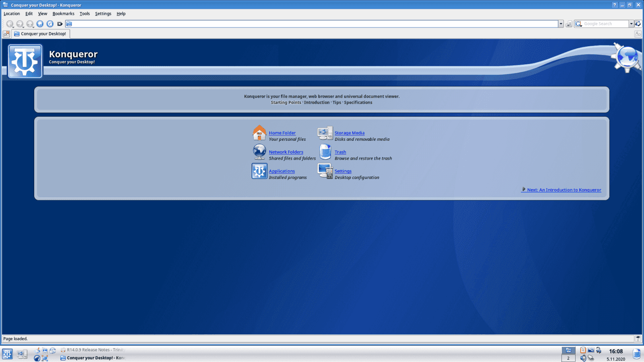Open the Bookmarks menu
Viewport: 644px width, 362px height.
(x=63, y=13)
